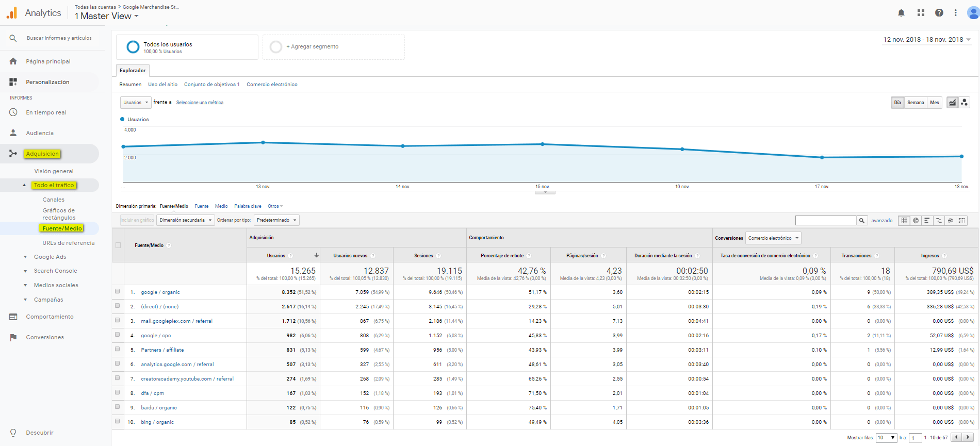Tick the checkbox for dfa / cpm row
Viewport: 980px width, 446px height.
(118, 392)
